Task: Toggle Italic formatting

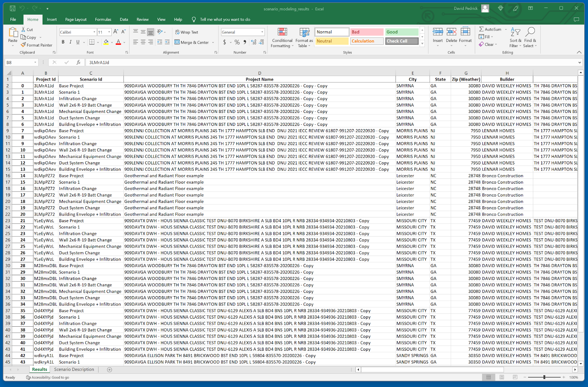Action: tap(70, 42)
